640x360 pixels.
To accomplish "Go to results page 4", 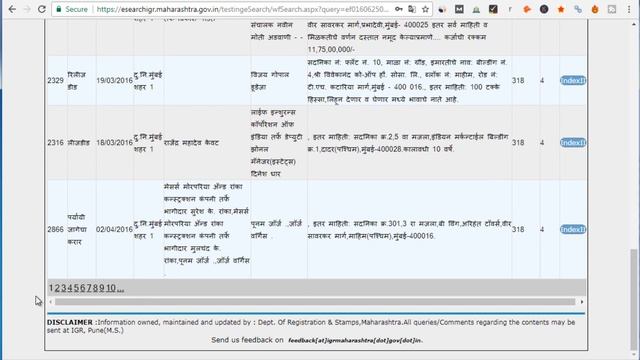I will (70, 288).
